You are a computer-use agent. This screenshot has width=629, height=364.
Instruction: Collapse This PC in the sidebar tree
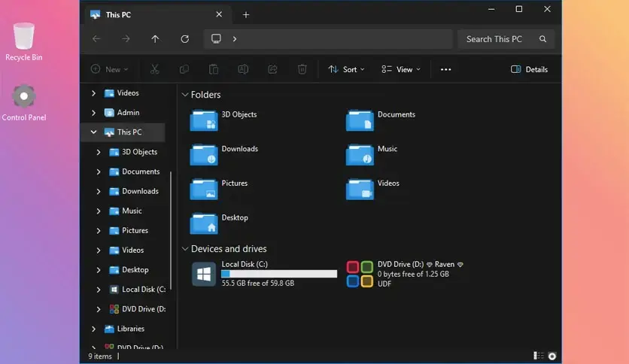[93, 132]
